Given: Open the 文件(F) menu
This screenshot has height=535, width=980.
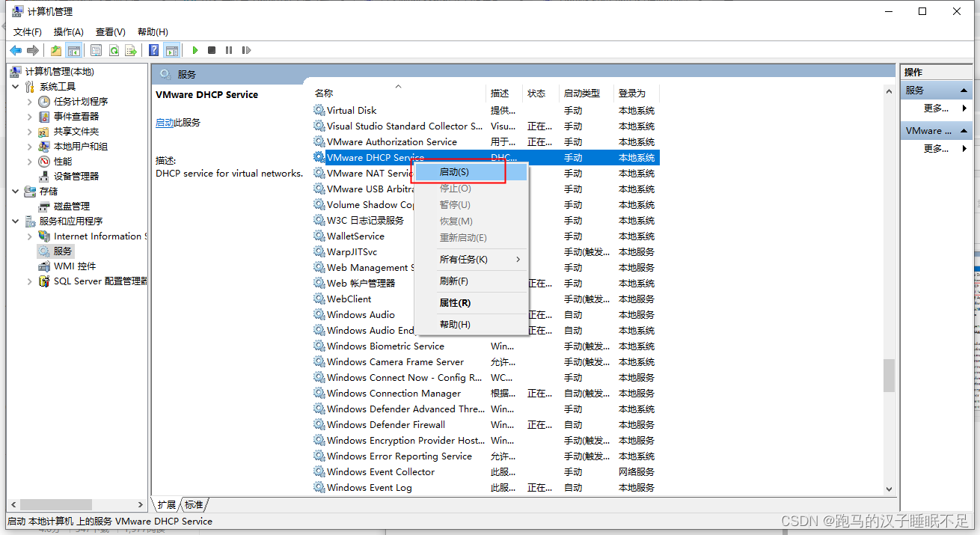Looking at the screenshot, I should tap(28, 31).
